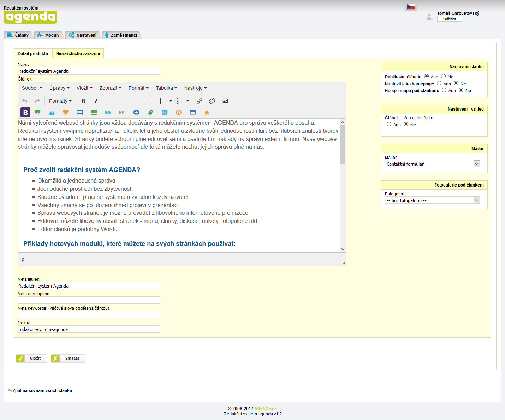
Task: Click the insert link chain icon
Action: pos(200,101)
